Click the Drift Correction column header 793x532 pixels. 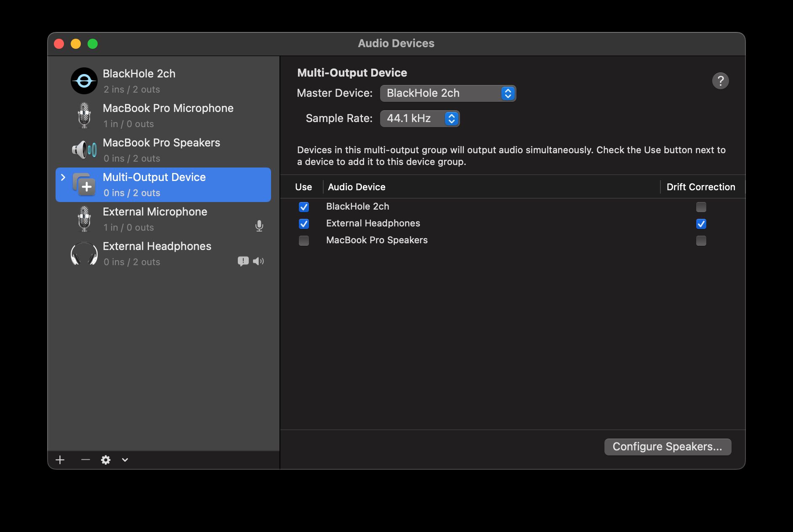(700, 187)
